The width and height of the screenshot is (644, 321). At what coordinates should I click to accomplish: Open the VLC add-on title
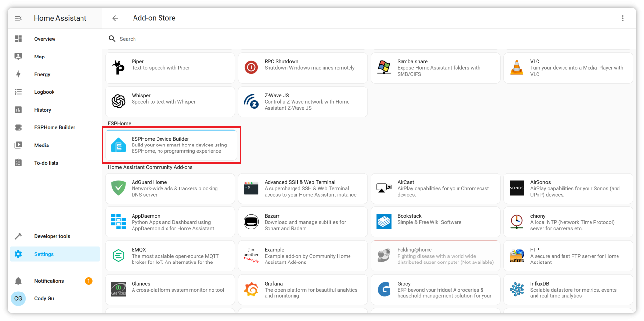click(x=535, y=62)
